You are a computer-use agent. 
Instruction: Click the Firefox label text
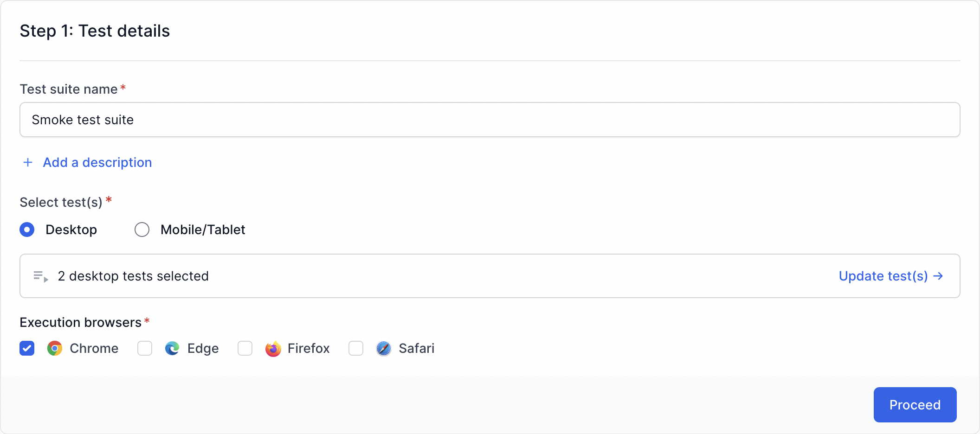pos(309,348)
